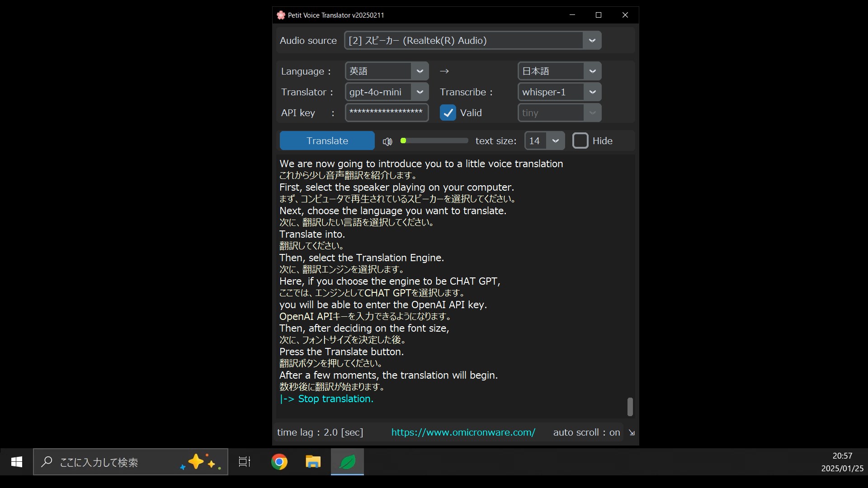
Task: Click the green leaf app taskbar icon
Action: (x=347, y=462)
